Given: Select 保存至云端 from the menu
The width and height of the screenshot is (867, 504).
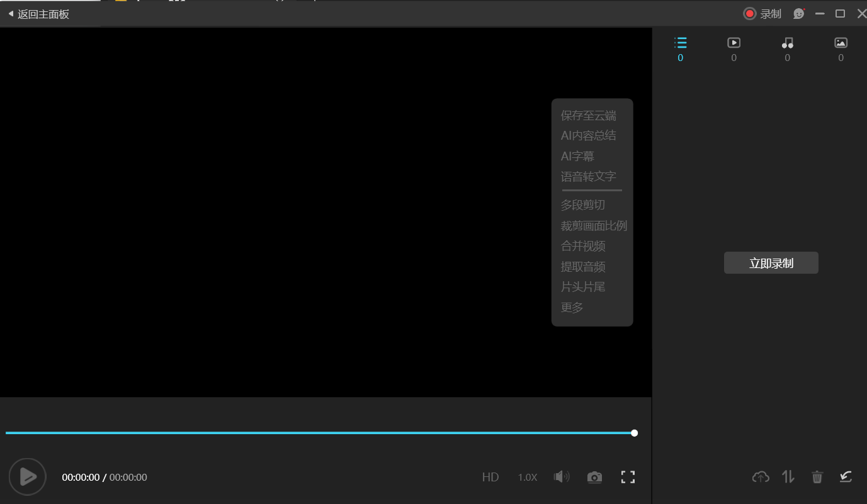Looking at the screenshot, I should (589, 115).
